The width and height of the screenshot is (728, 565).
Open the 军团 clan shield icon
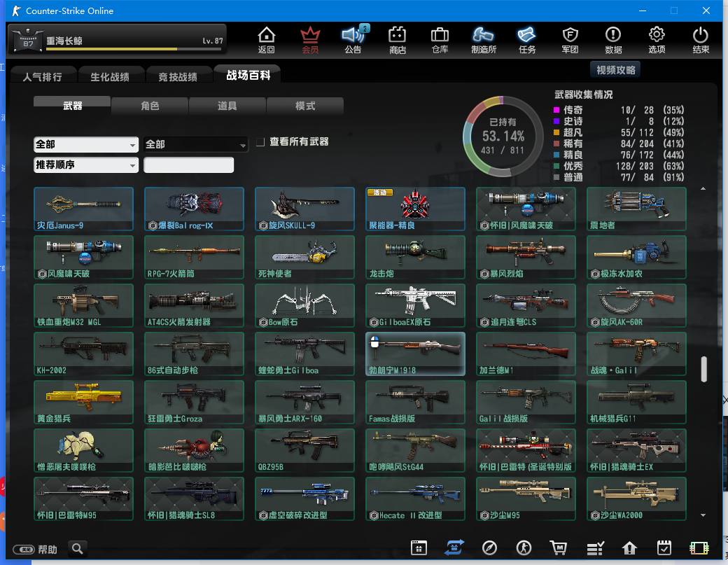tap(570, 40)
